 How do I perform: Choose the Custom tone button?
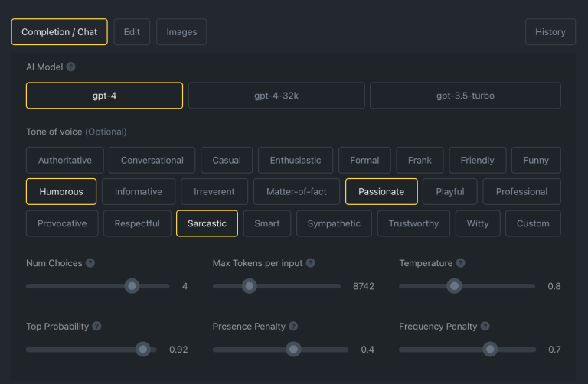(533, 223)
